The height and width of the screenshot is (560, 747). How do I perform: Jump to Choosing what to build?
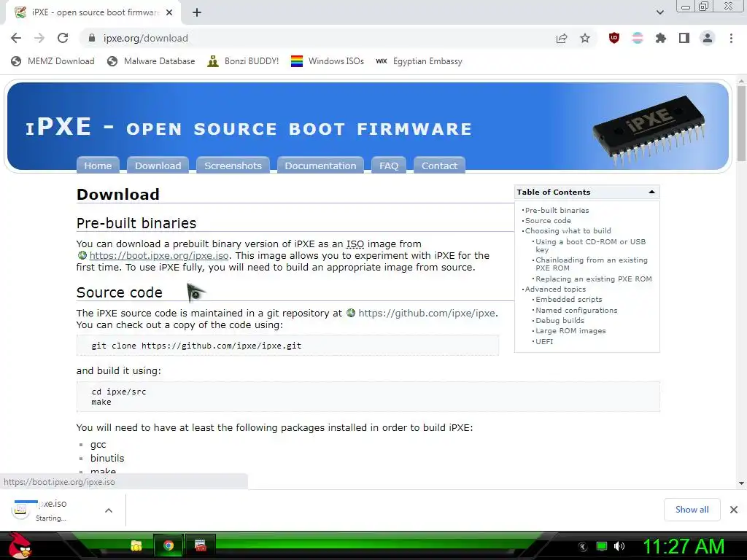(568, 230)
